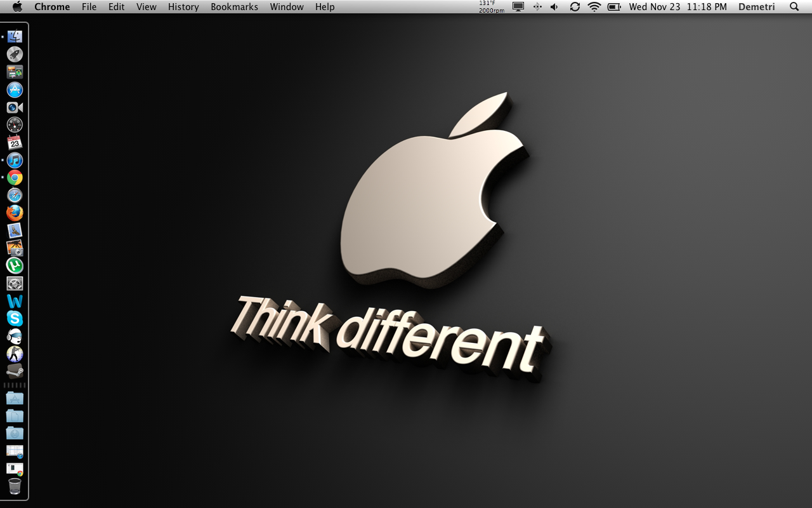Open iPhoto icon in dock

point(15,248)
